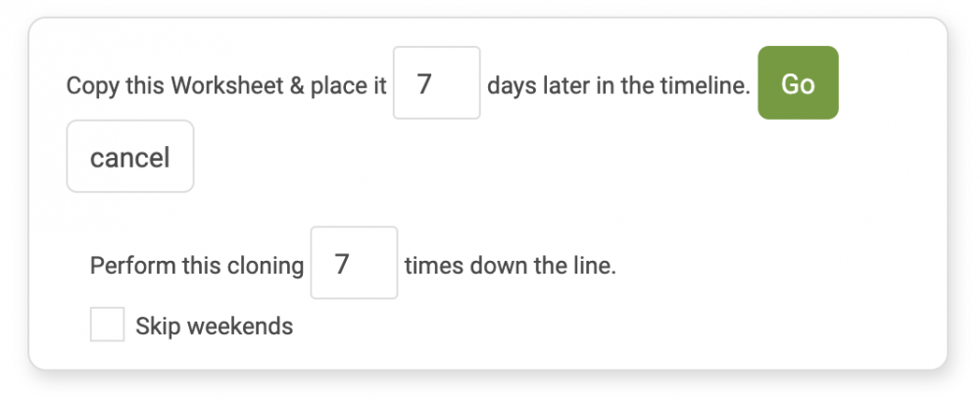
Task: Place cursor in the repeat count field
Action: pyautogui.click(x=354, y=263)
